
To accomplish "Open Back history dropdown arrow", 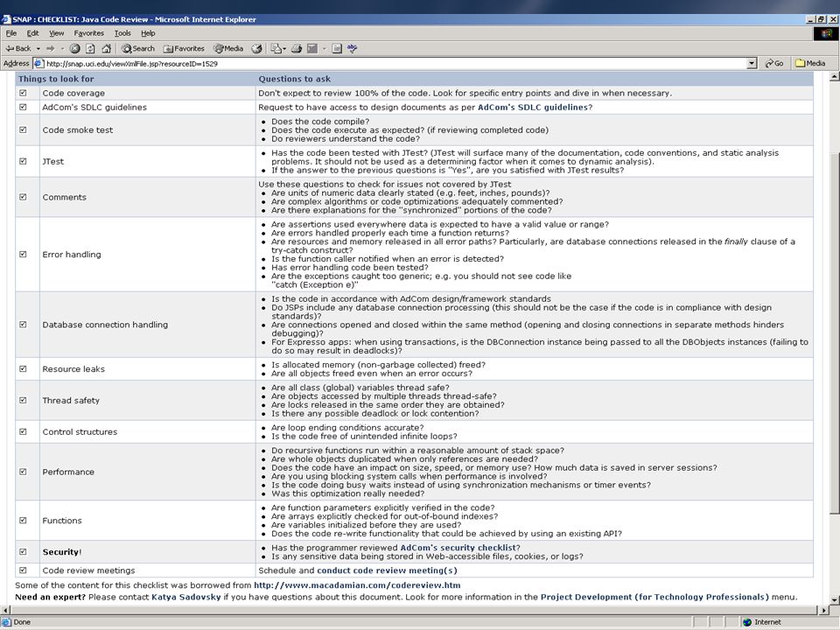I will (38, 48).
